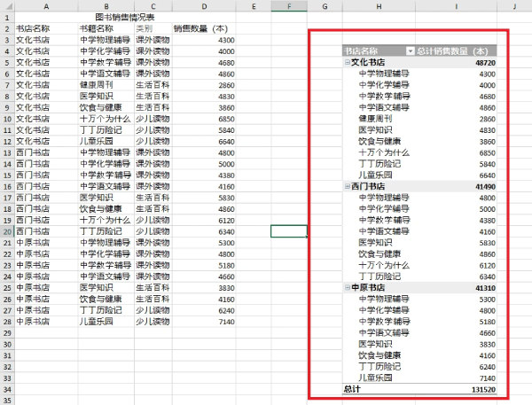Select column F header
This screenshot has height=405, width=532.
click(289, 6)
